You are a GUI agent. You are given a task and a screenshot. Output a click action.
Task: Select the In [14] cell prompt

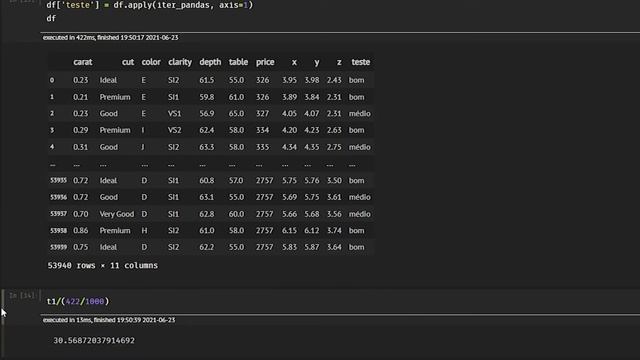pyautogui.click(x=23, y=295)
